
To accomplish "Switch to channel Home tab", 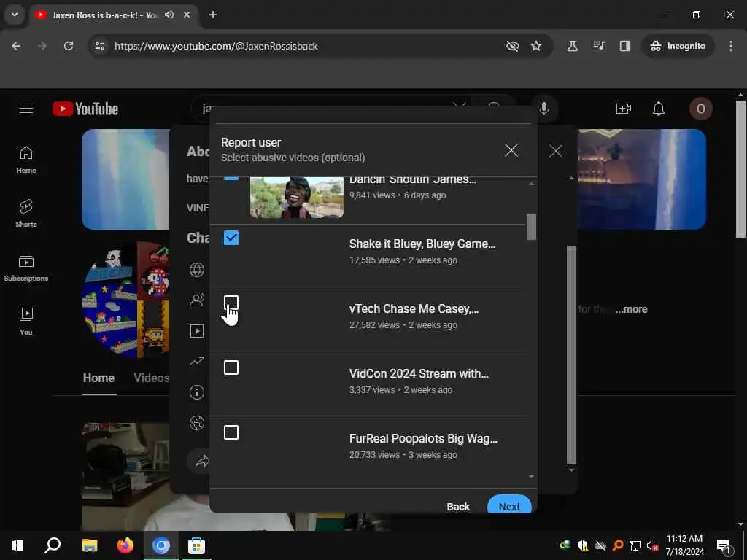I will click(98, 378).
